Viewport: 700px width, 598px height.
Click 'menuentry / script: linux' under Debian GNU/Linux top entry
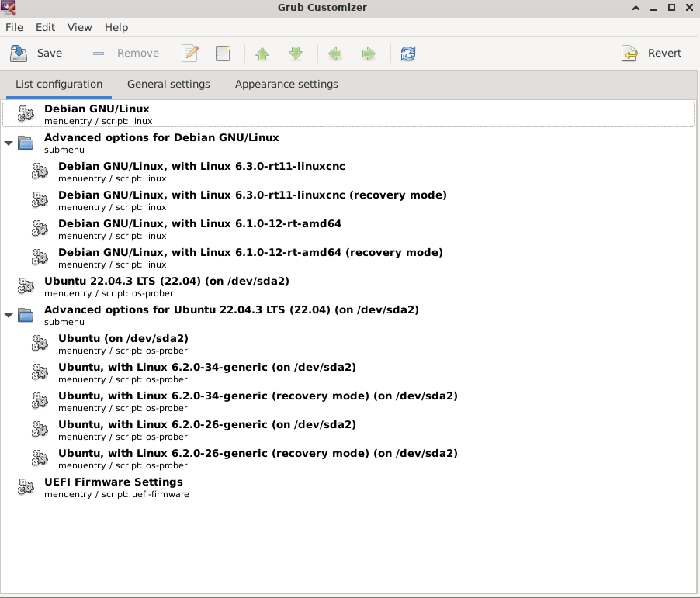[x=99, y=122]
